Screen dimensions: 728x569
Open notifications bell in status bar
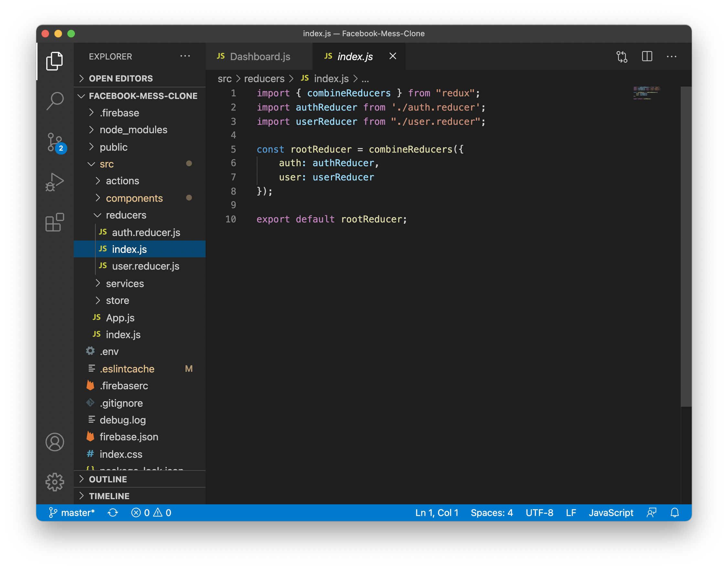(x=675, y=512)
